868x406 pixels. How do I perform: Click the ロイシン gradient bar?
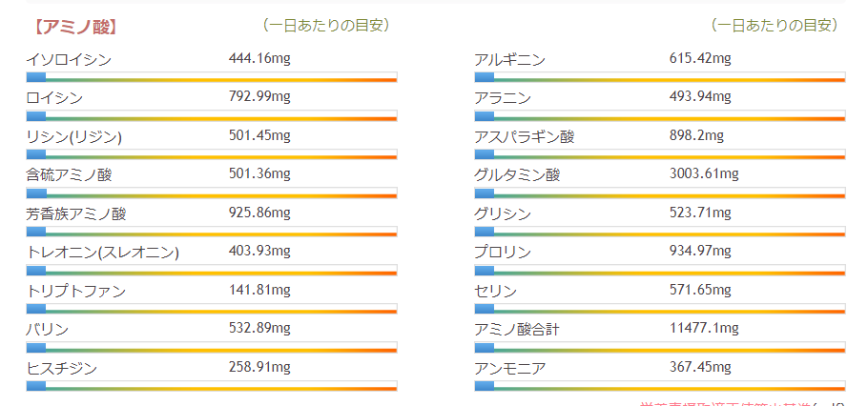coord(212,116)
